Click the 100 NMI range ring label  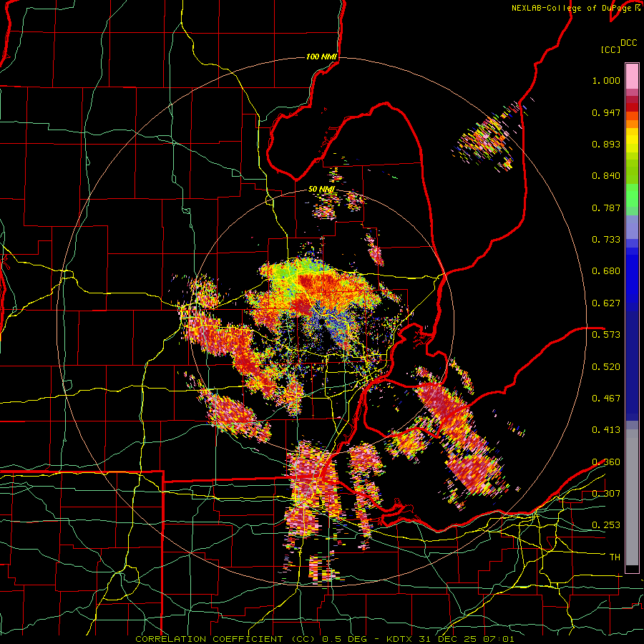click(321, 57)
